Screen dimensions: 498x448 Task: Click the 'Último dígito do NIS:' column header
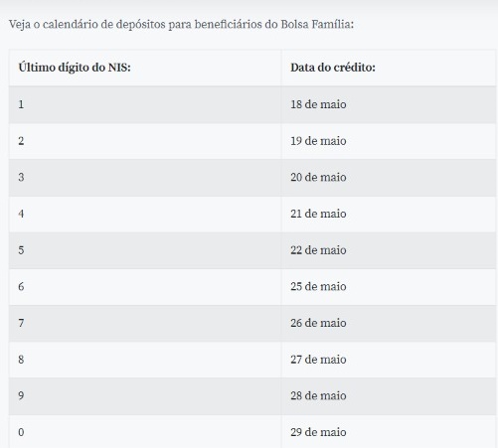pos(145,68)
